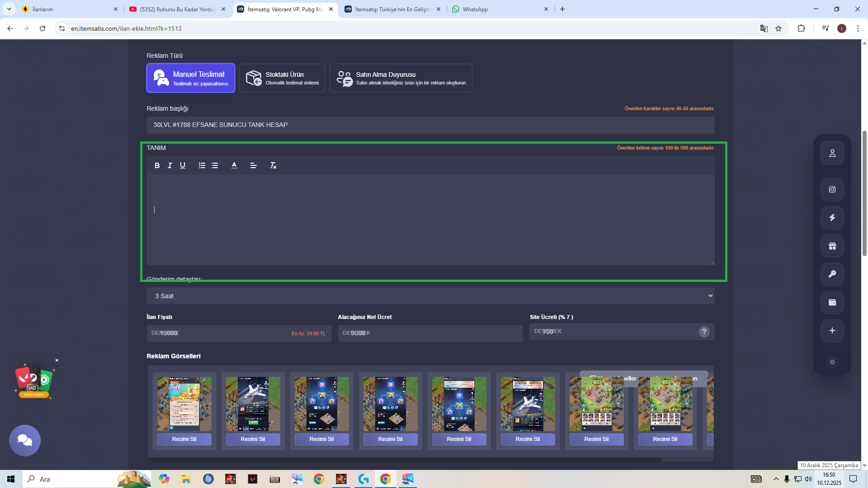This screenshot has width=868, height=488.
Task: Click the plus icon in right sidebar
Action: pyautogui.click(x=832, y=331)
